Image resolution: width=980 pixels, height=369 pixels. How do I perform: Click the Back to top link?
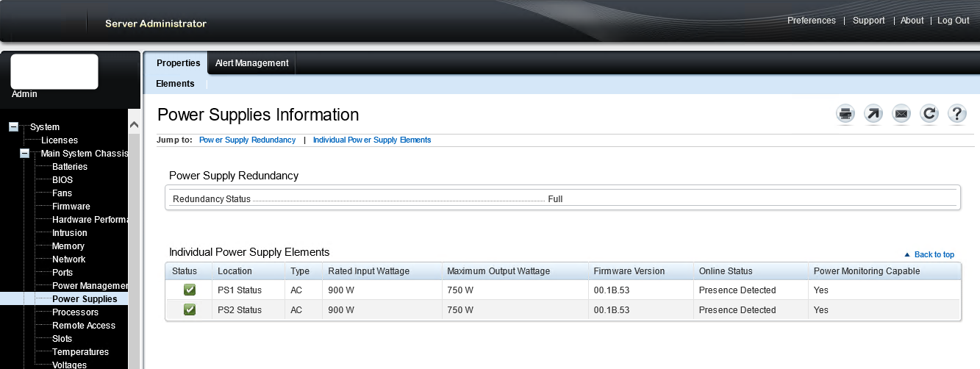pyautogui.click(x=934, y=255)
